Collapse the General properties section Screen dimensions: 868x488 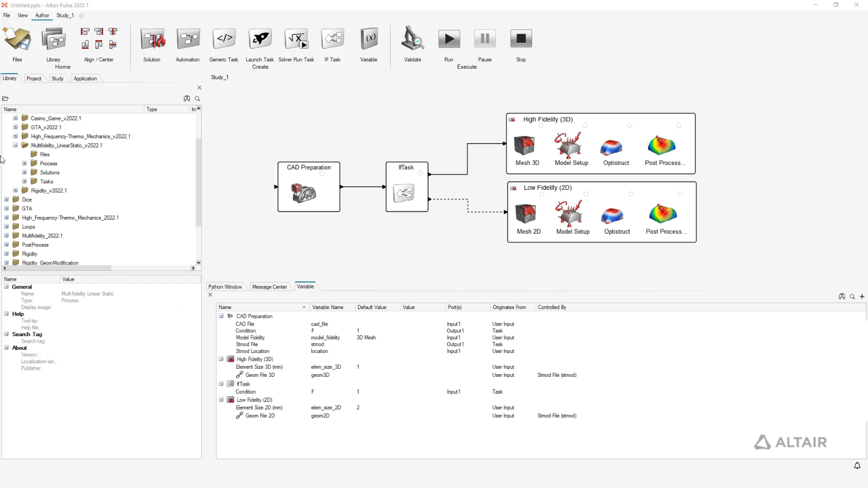pos(7,287)
